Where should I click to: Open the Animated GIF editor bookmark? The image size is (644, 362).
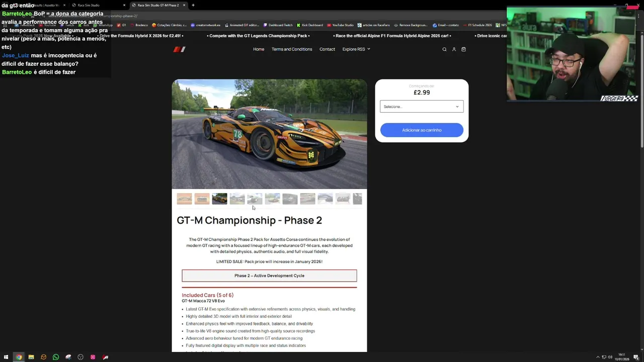(242, 25)
